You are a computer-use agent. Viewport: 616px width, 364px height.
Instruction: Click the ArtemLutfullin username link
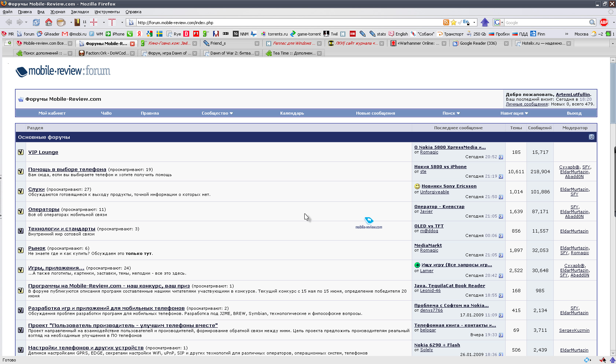573,94
